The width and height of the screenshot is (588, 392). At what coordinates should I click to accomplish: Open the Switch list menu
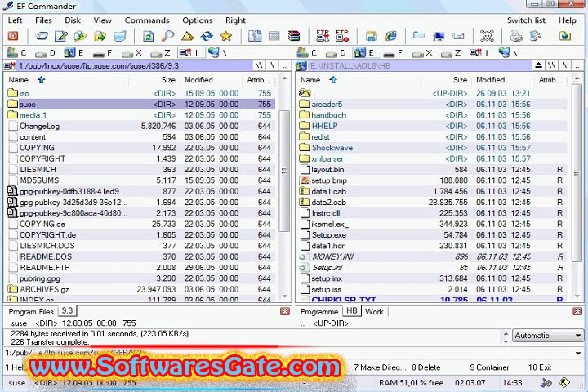526,20
